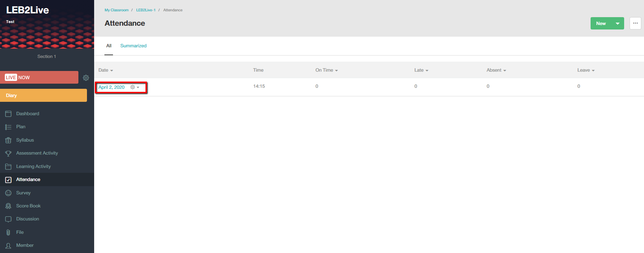Sort by the Late column
Screen dimensions: 644x253
pyautogui.click(x=421, y=70)
